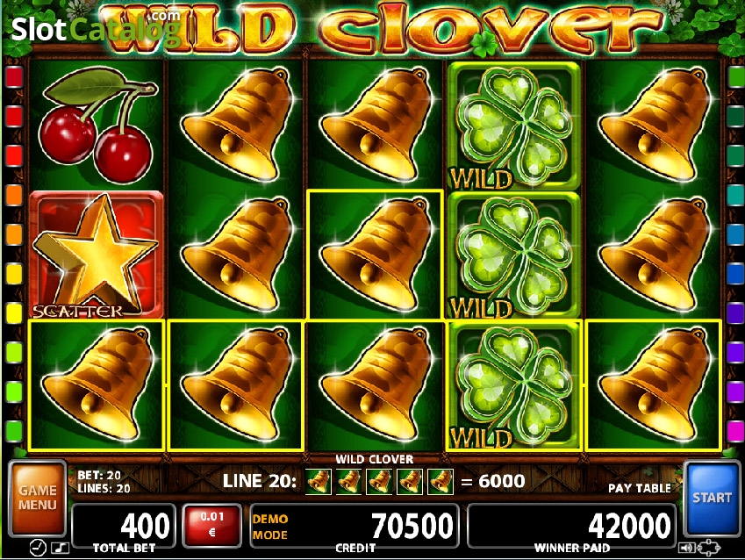Click the top Wild clover symbol
The height and width of the screenshot is (560, 745).
click(x=513, y=126)
